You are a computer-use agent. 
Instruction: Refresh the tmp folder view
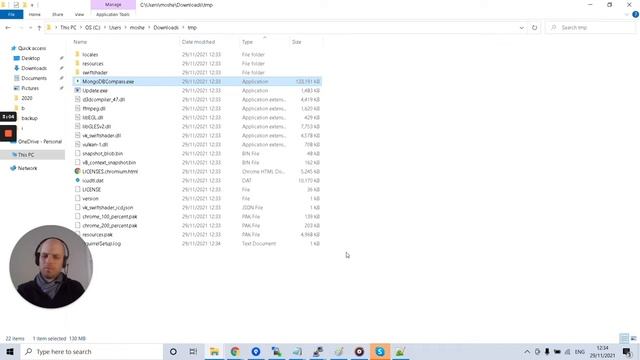534,27
